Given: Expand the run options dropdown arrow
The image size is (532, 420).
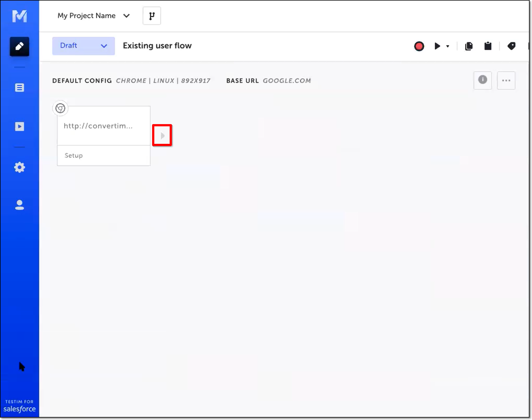Looking at the screenshot, I should click(448, 46).
